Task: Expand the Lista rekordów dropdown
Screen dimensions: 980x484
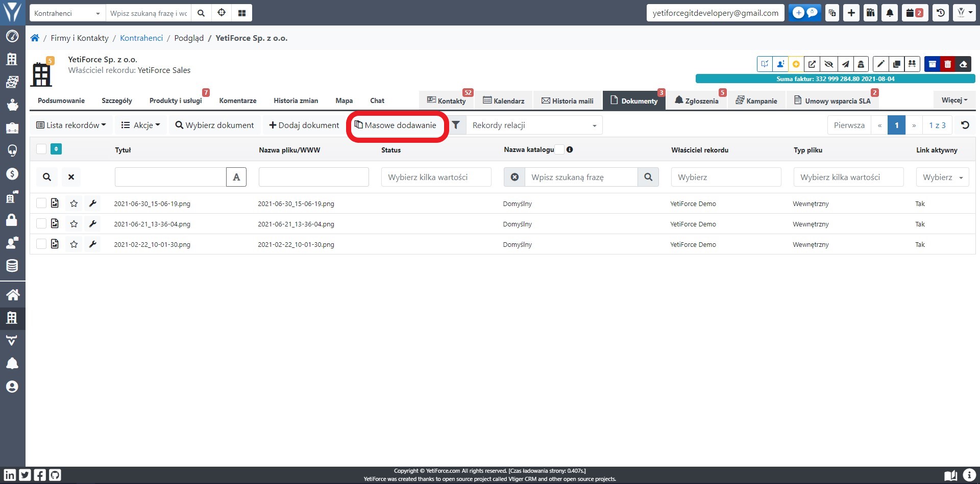Action: (71, 125)
